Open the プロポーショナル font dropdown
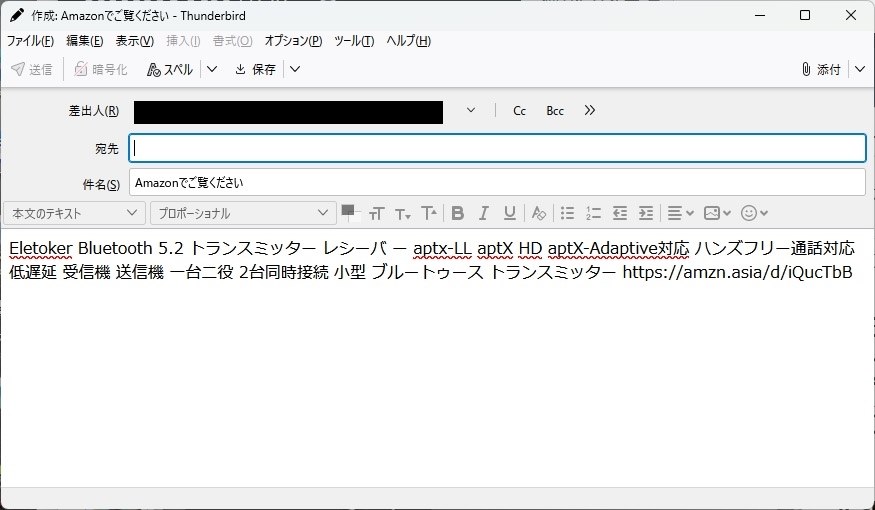 click(243, 213)
